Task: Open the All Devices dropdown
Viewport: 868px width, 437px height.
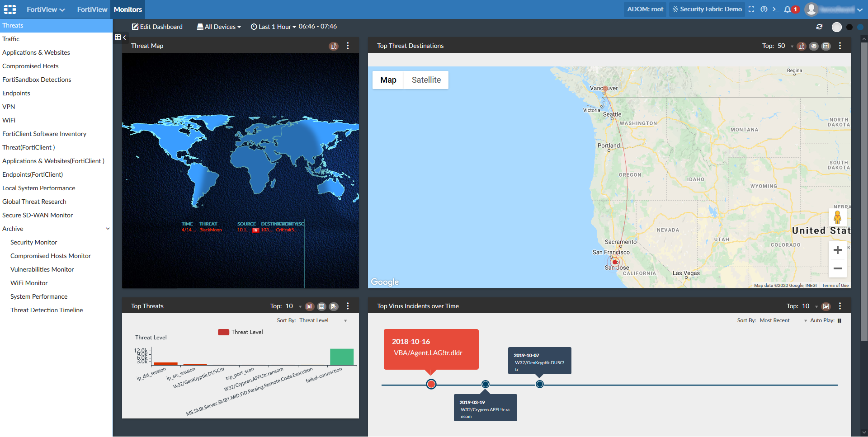Action: (219, 27)
